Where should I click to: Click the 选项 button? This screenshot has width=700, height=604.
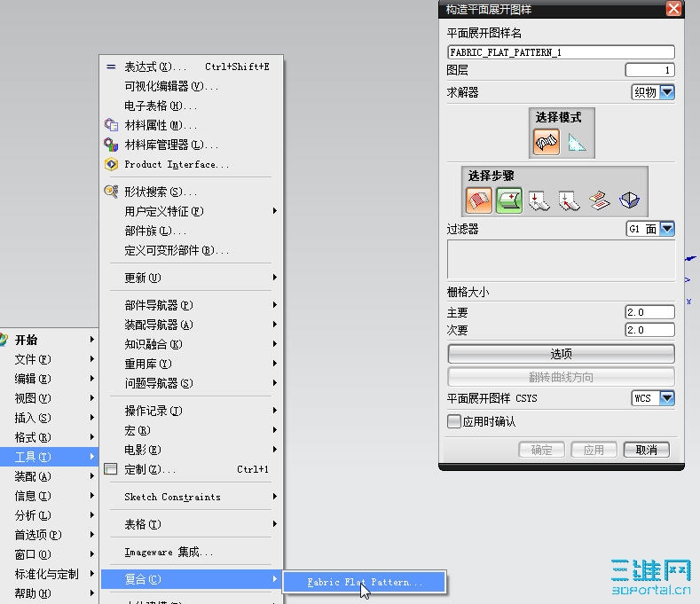[561, 354]
